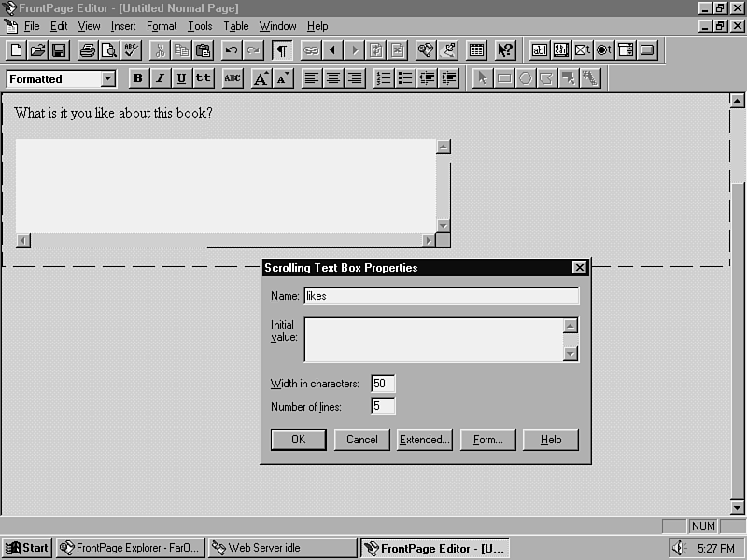
Task: Click the Create or Edit Link icon
Action: point(311,50)
